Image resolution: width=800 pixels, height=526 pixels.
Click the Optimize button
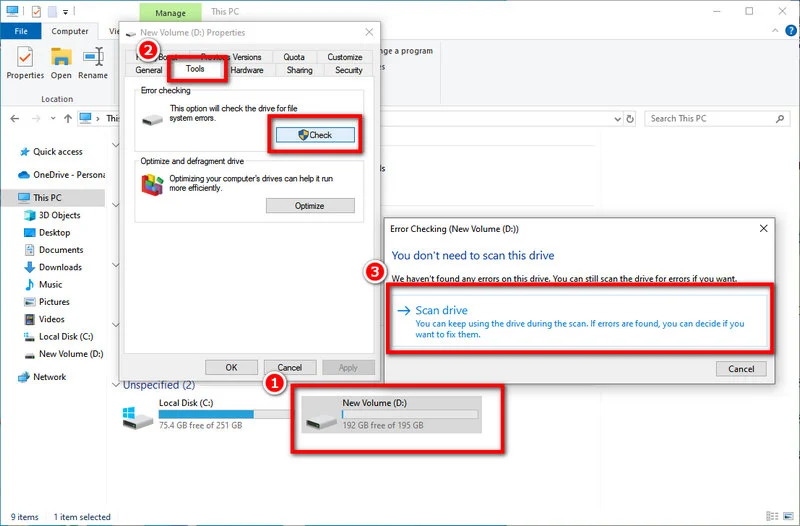pos(310,206)
